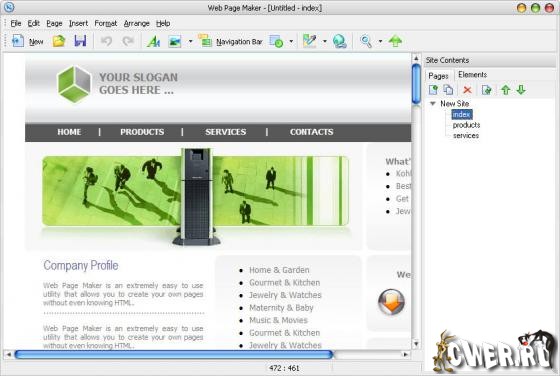Add a new page in Site Contents
560x376 pixels.
[x=433, y=90]
